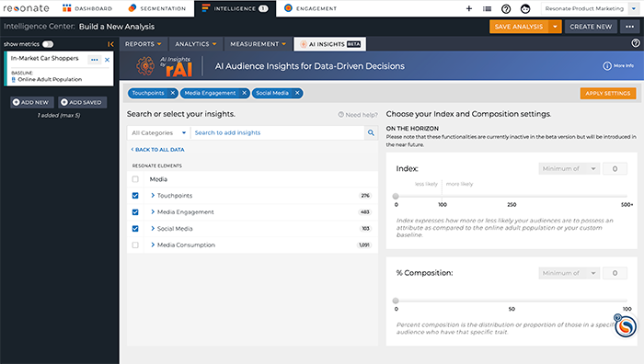Click the Touchpoints count badge 276
Viewport: 644px width, 364px height.
[x=365, y=196]
